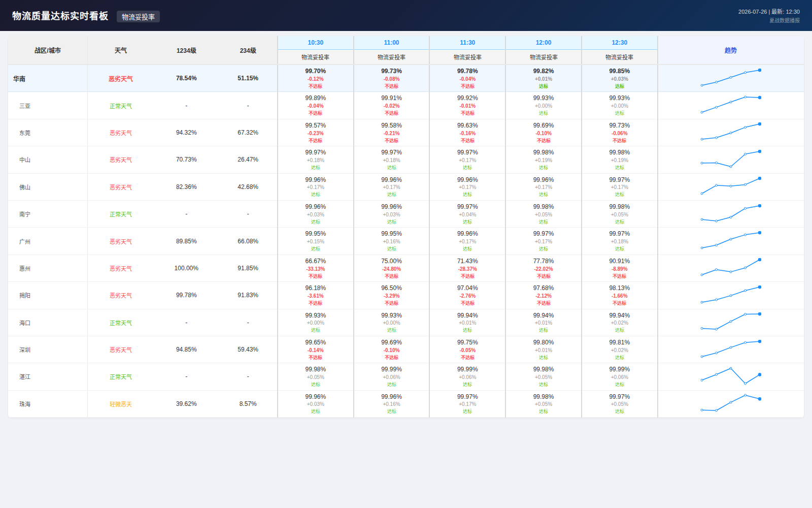The image size is (812, 508).
Task: Select the 10:30 time column header
Action: (316, 43)
